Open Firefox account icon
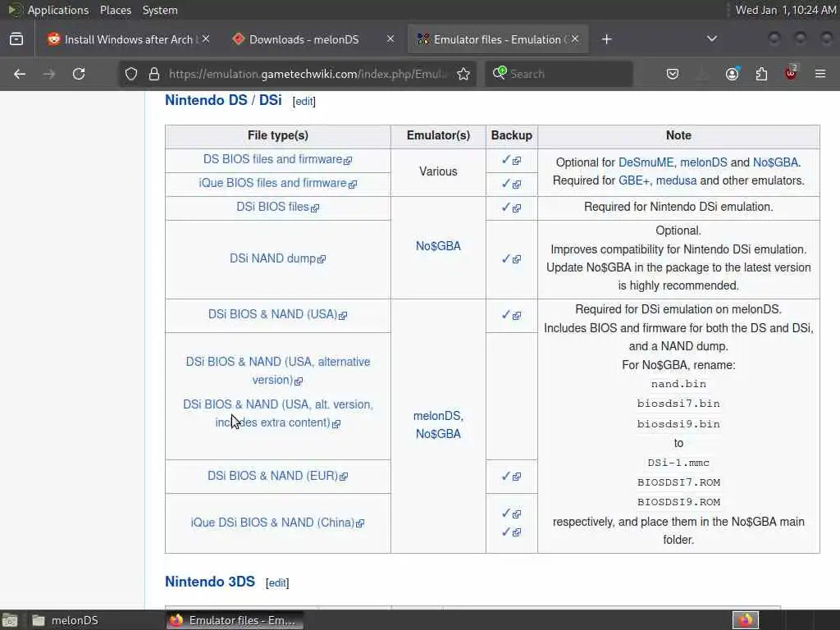Screen dimensions: 840x630 point(732,74)
